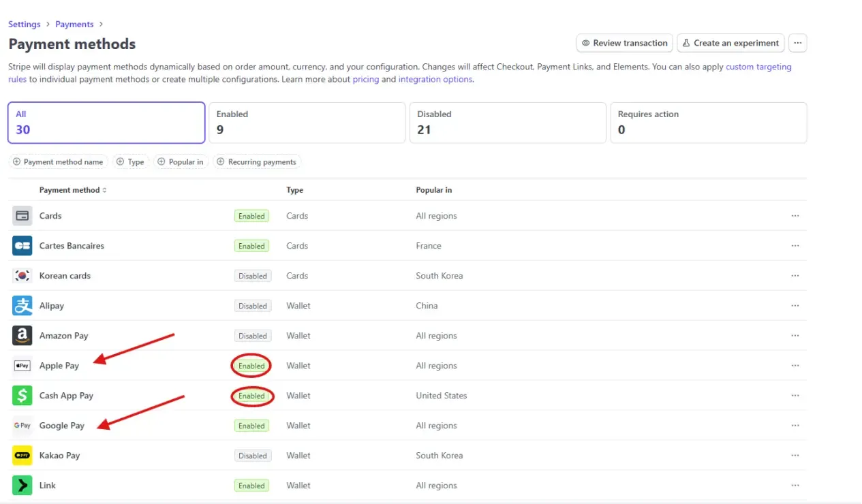Click the Apple Pay wallet icon
Viewport: 862px width, 504px height.
pyautogui.click(x=22, y=365)
